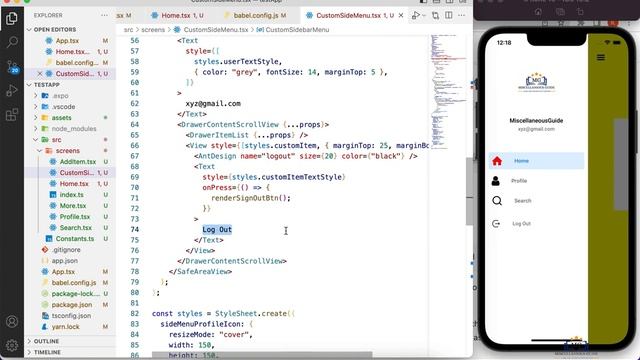The image size is (640, 360).
Task: Open .gitignore file
Action: pos(66,249)
